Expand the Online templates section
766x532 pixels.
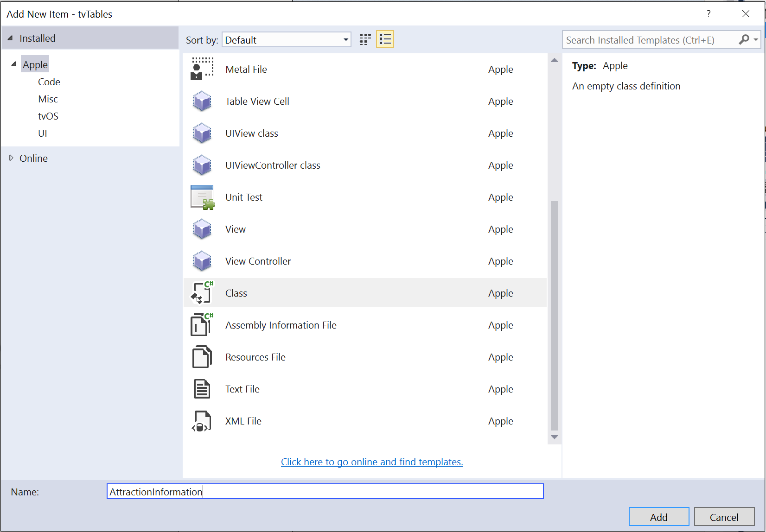click(x=12, y=158)
